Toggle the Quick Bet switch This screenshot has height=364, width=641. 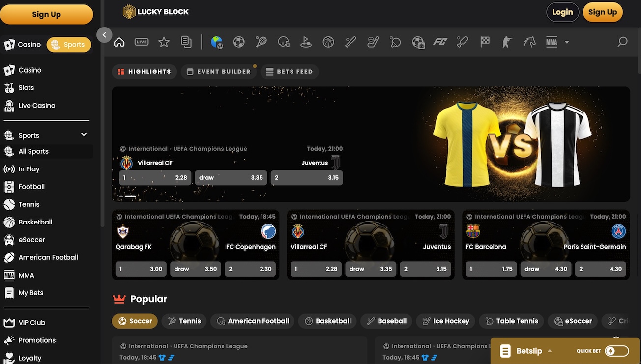point(616,351)
